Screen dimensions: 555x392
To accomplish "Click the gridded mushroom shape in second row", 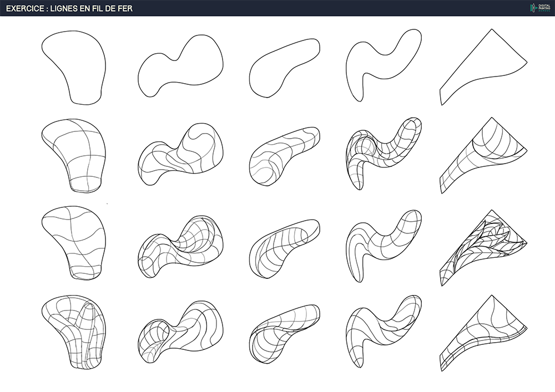I will point(78,152).
